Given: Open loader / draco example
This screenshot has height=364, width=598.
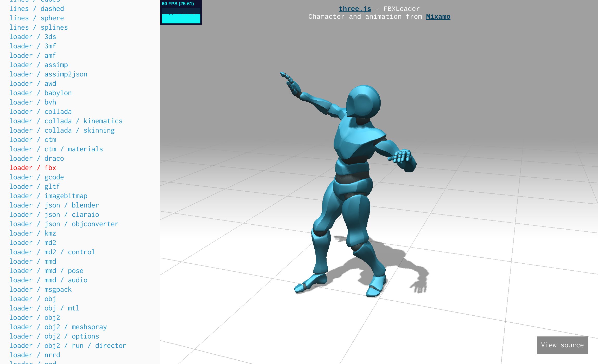Looking at the screenshot, I should coord(37,158).
